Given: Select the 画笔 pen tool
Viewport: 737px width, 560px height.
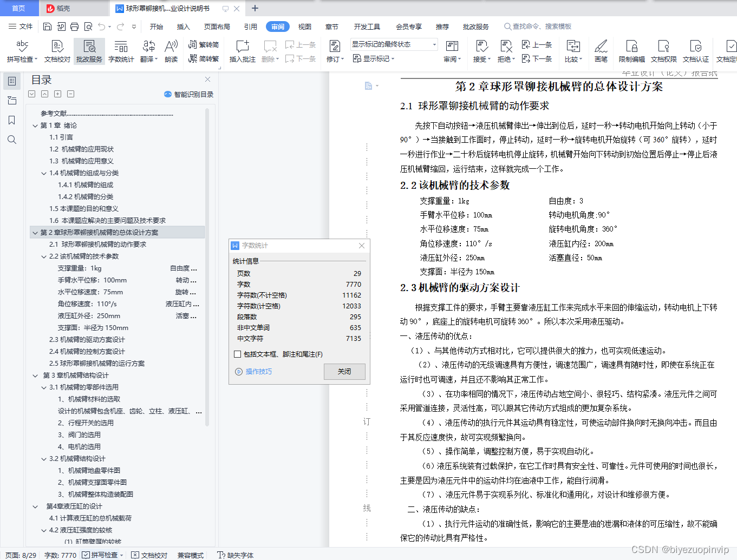Looking at the screenshot, I should tap(601, 51).
